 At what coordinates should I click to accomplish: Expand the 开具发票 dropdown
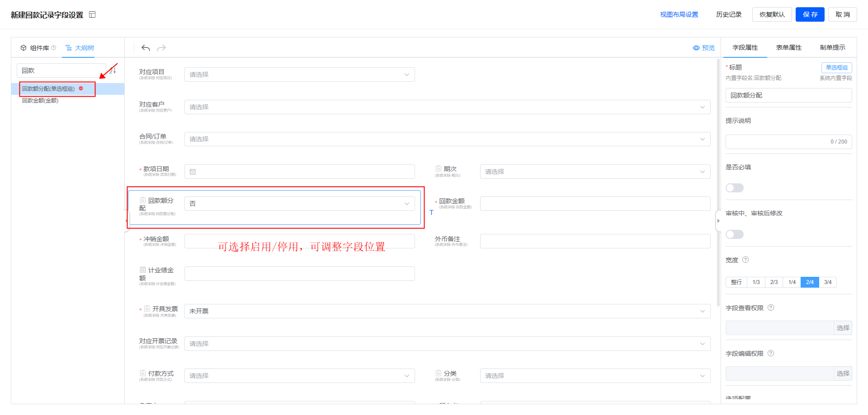(447, 311)
